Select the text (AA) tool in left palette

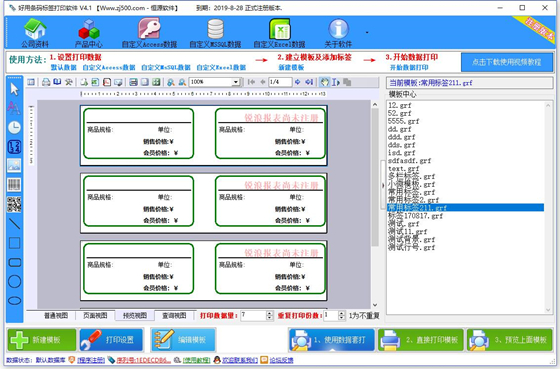[x=14, y=108]
